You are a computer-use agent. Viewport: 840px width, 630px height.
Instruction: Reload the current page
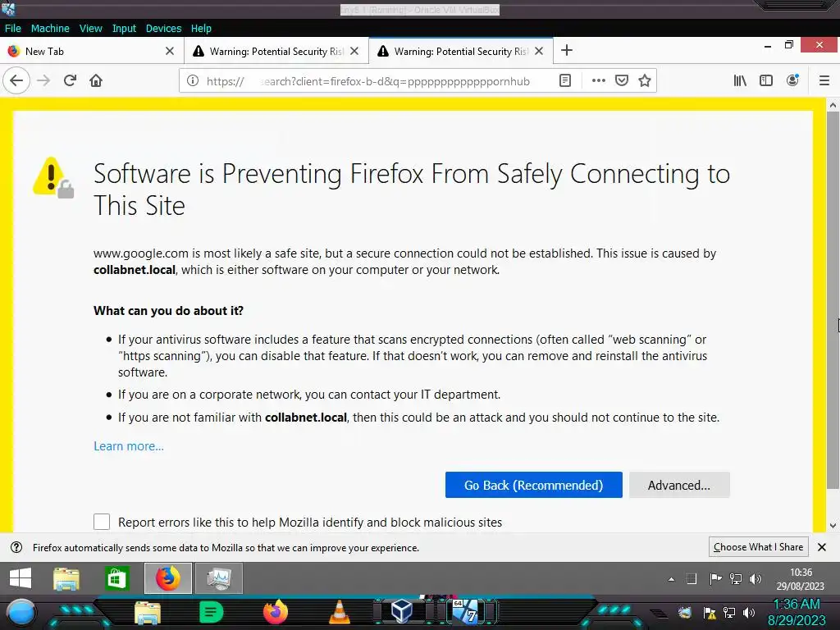(71, 81)
